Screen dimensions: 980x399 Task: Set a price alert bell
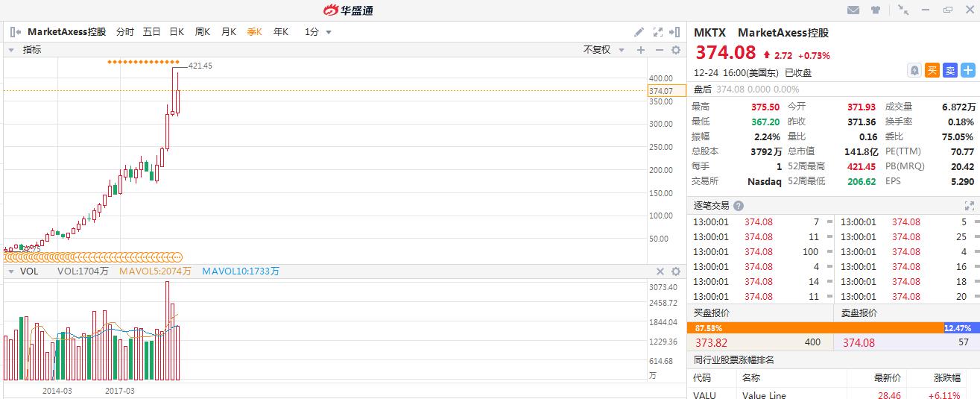pos(914,70)
